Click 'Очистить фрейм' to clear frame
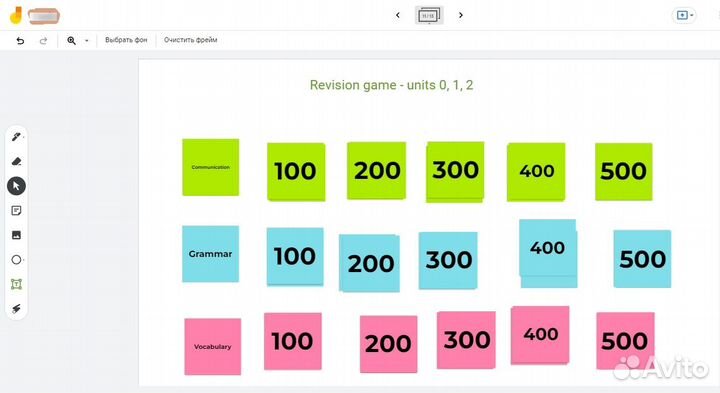The width and height of the screenshot is (720, 393). click(191, 40)
